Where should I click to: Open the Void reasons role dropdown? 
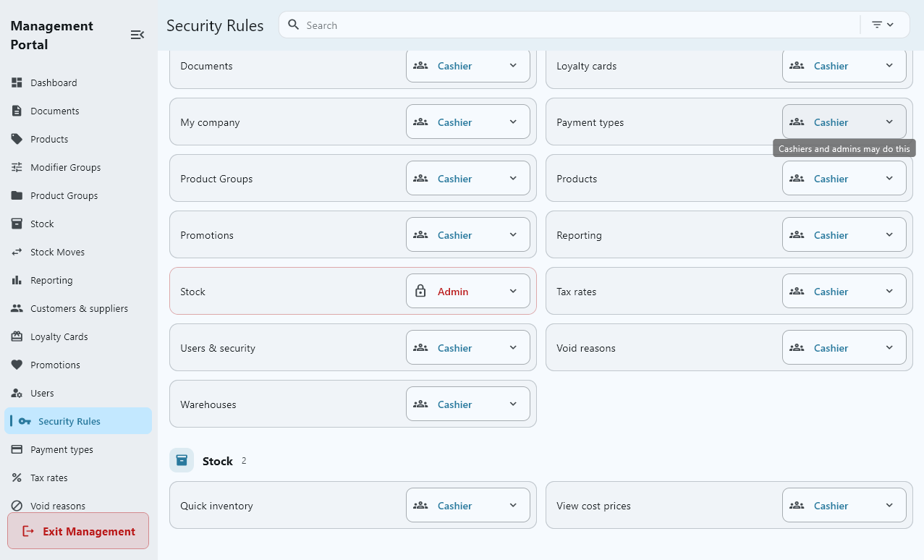click(x=844, y=347)
